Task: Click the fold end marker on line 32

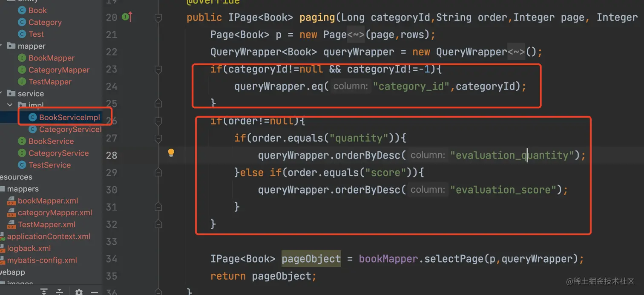Action: (x=158, y=224)
